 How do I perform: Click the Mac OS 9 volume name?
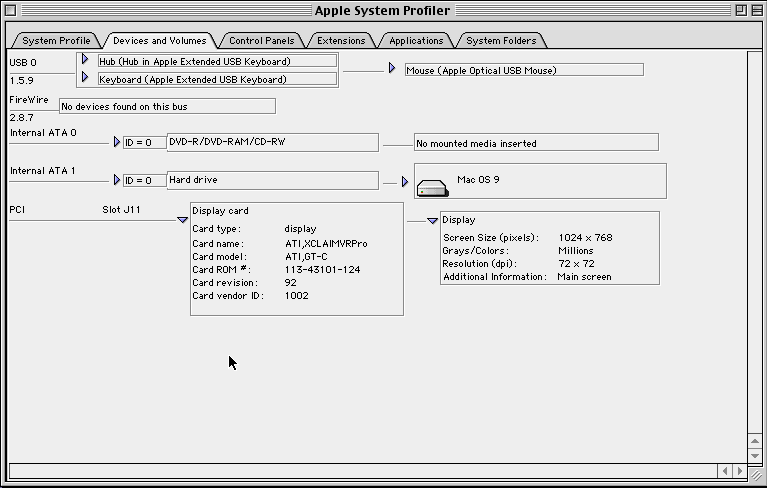pos(478,179)
